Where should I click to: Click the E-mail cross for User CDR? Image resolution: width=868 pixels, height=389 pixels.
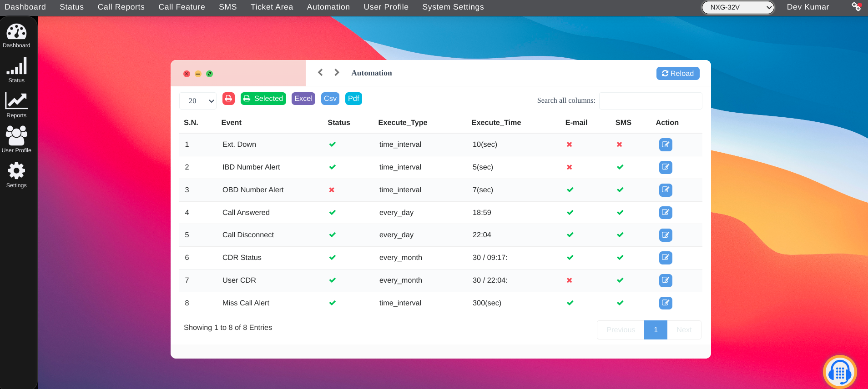[x=569, y=280]
